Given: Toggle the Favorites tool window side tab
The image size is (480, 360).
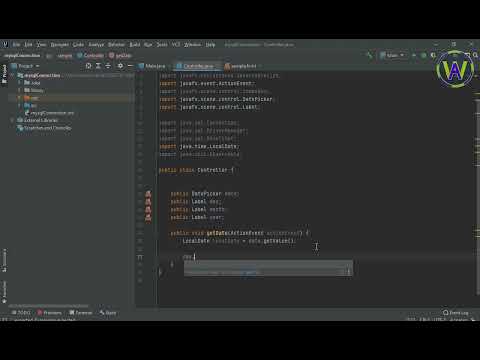Looking at the screenshot, I should [x=4, y=292].
